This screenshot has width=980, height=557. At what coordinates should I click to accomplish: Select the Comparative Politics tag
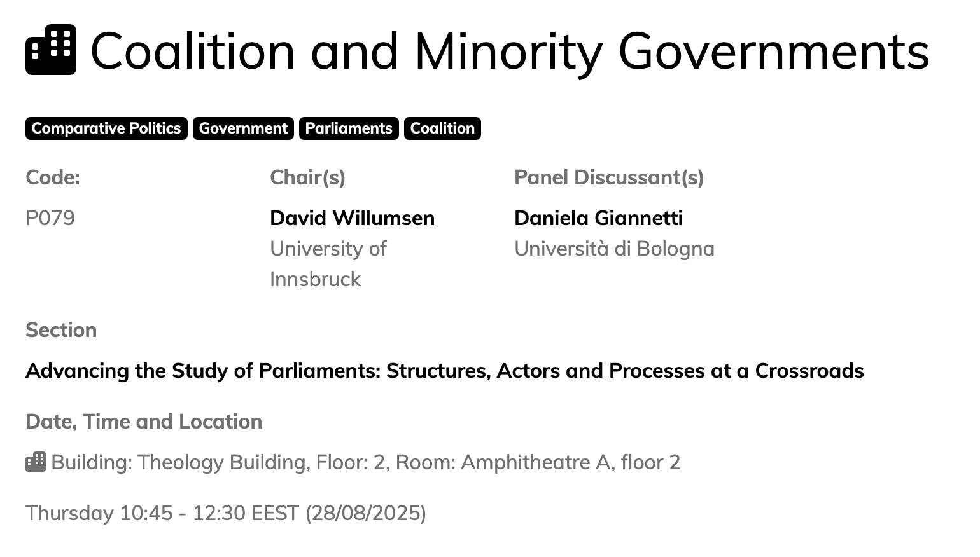pos(106,128)
